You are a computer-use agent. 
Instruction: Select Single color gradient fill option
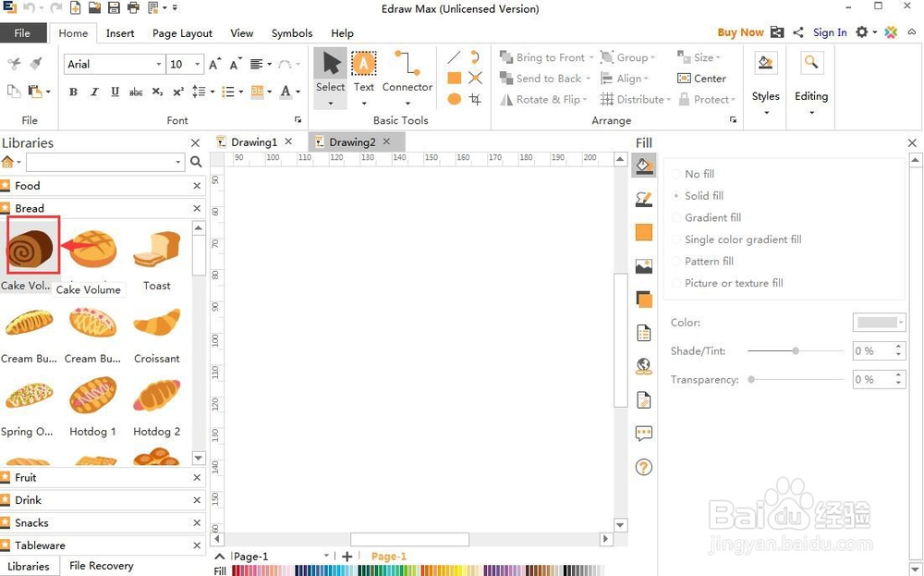[x=736, y=239]
